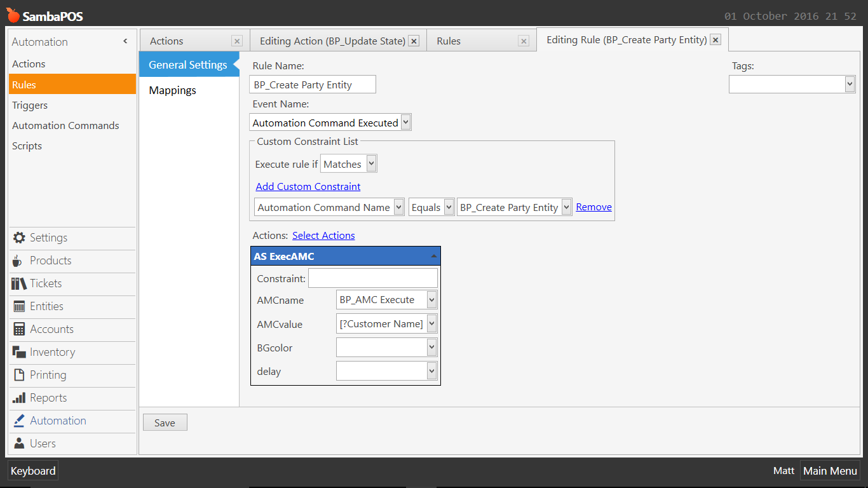Open the Mappings section

172,90
